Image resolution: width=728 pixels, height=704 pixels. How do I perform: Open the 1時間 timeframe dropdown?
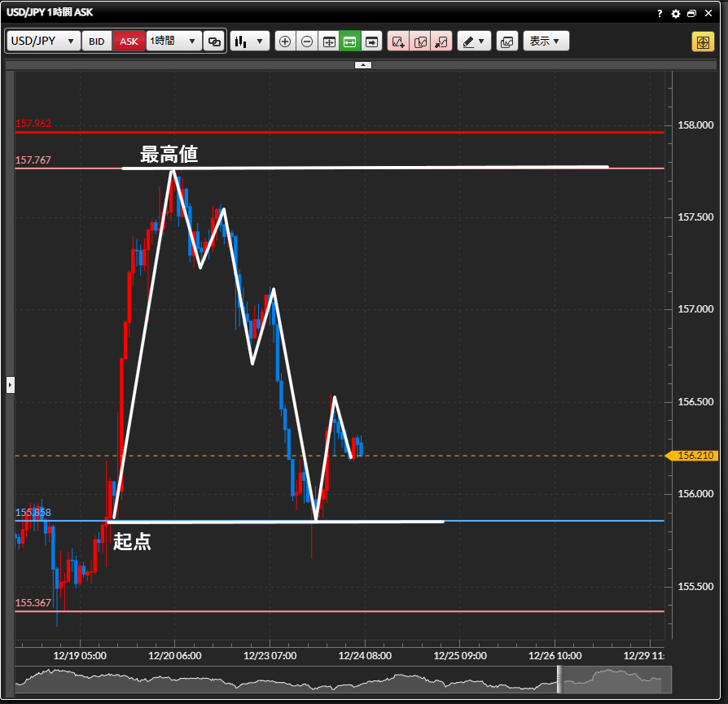coord(173,42)
